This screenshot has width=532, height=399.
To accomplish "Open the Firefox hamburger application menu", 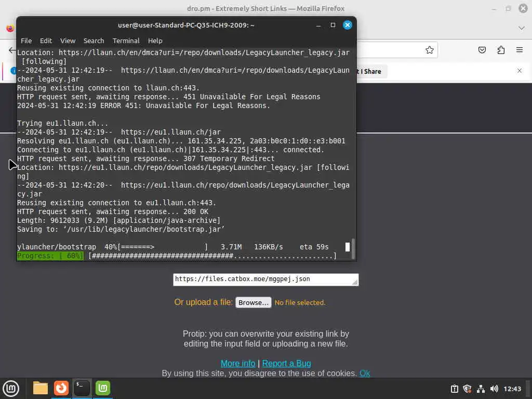I will 520,50.
